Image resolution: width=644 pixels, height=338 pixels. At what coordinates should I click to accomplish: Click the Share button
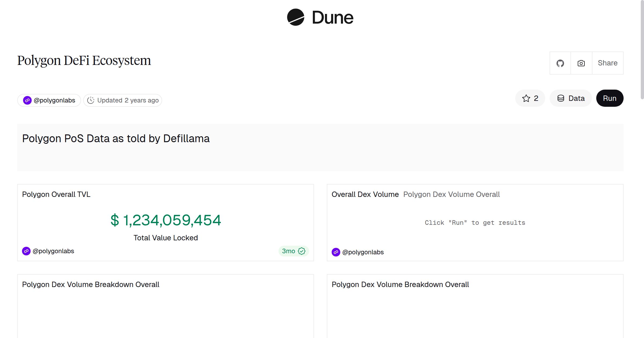click(608, 63)
